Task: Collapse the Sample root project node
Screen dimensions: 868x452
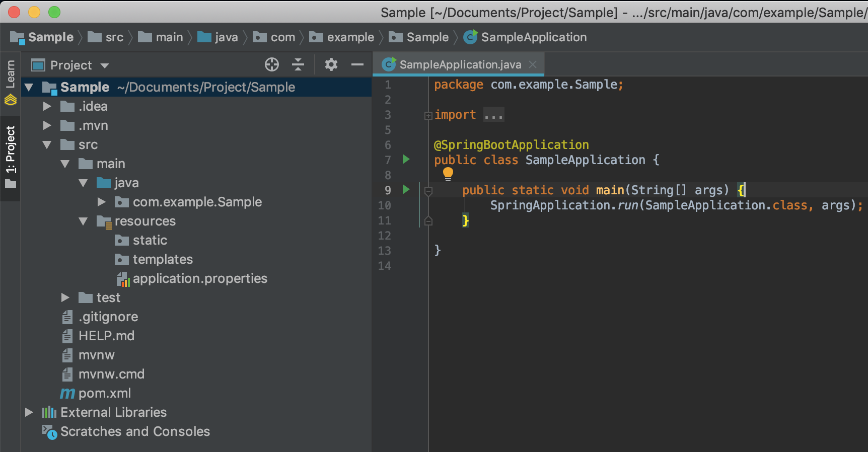Action: [29, 88]
